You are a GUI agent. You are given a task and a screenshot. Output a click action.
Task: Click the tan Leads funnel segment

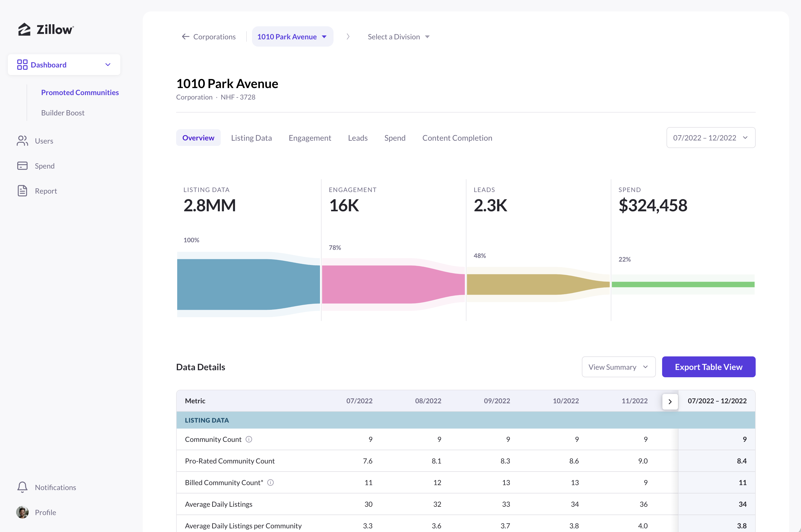[538, 284]
